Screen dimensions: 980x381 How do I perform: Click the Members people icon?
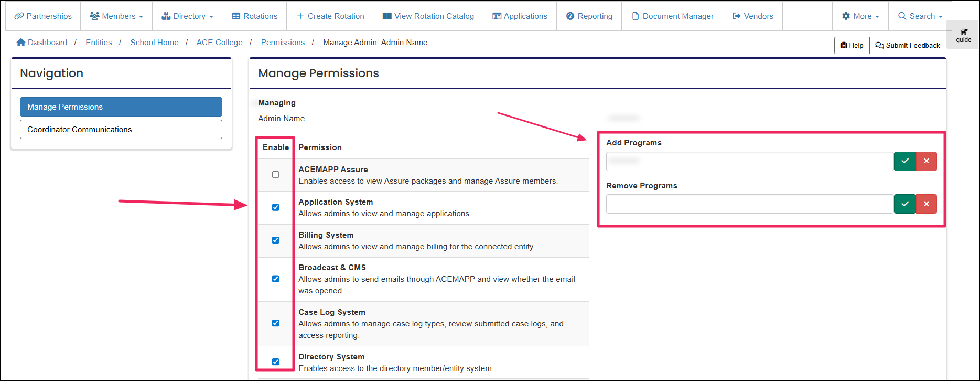pos(94,16)
